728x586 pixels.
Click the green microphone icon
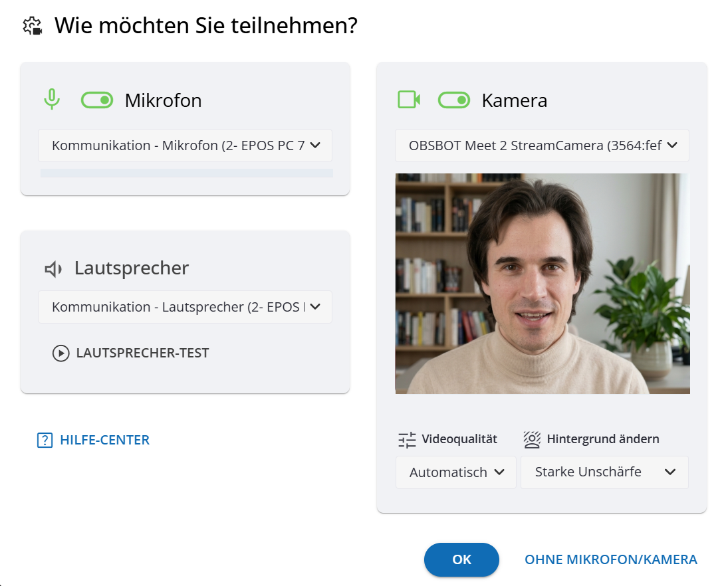pyautogui.click(x=52, y=100)
